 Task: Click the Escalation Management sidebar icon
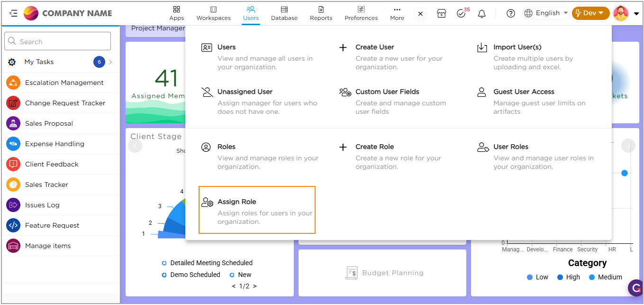click(13, 83)
